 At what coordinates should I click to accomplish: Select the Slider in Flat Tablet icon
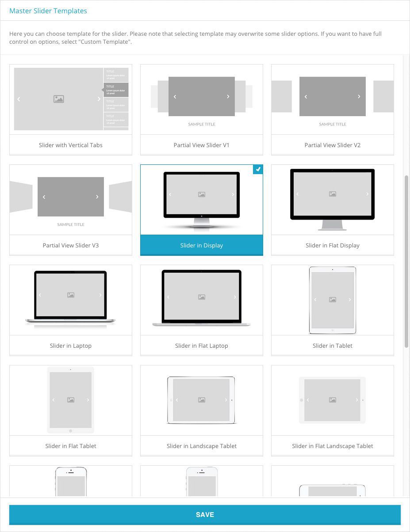tap(71, 400)
